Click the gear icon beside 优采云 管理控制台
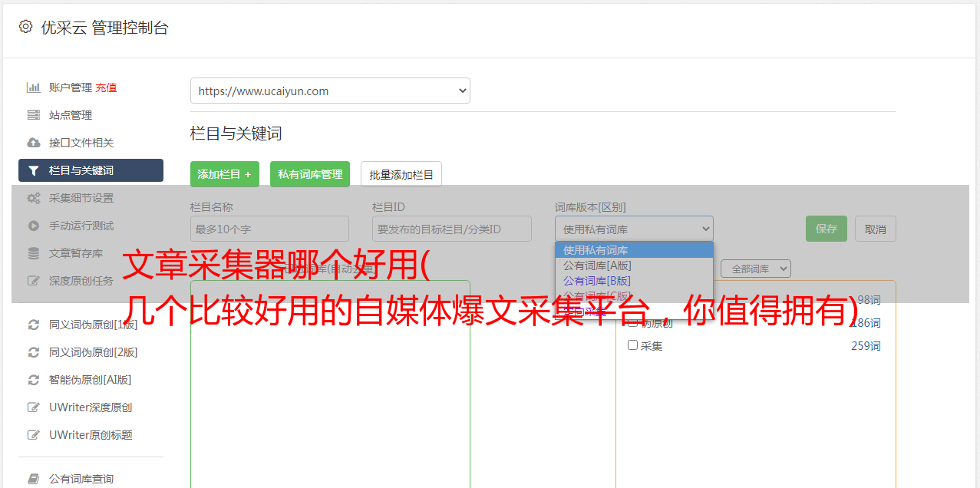 click(x=25, y=27)
